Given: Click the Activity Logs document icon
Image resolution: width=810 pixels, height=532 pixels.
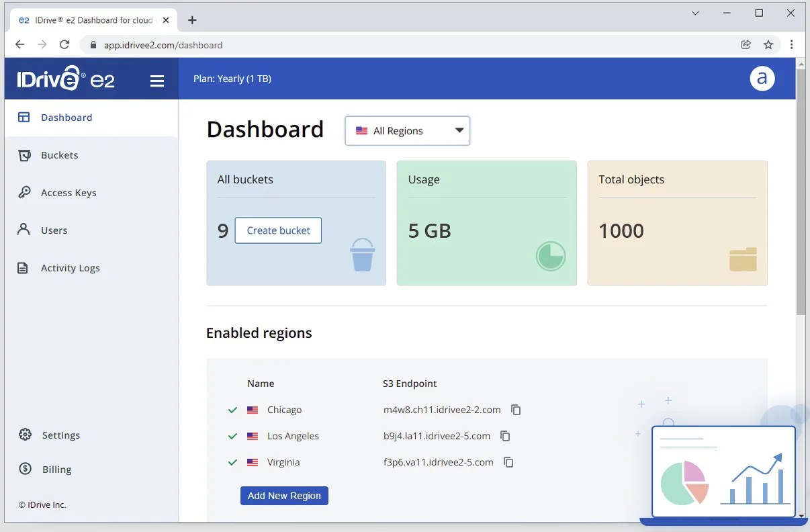Looking at the screenshot, I should tap(24, 268).
